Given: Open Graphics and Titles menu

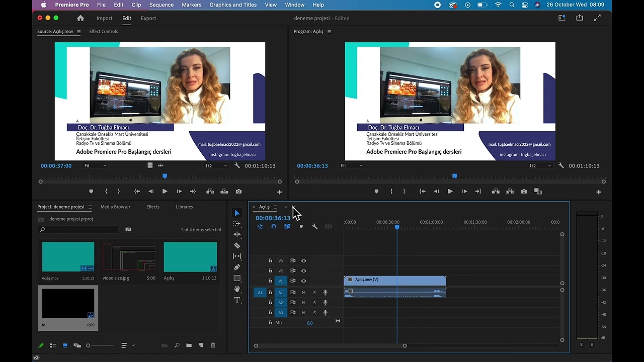Looking at the screenshot, I should coord(233,5).
